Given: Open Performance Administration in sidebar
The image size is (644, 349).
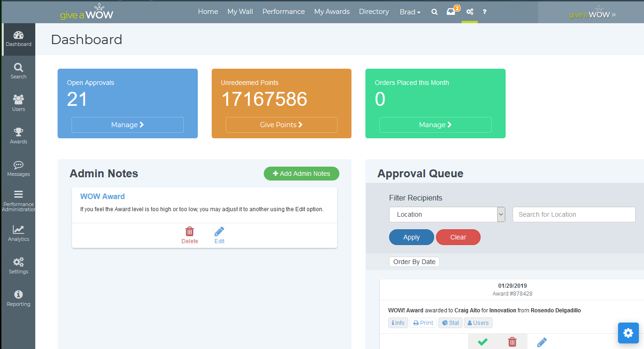Looking at the screenshot, I should (18, 201).
